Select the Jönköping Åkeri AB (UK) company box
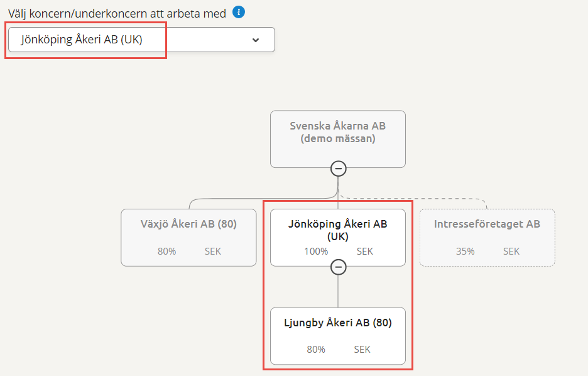The width and height of the screenshot is (588, 376). (x=338, y=238)
